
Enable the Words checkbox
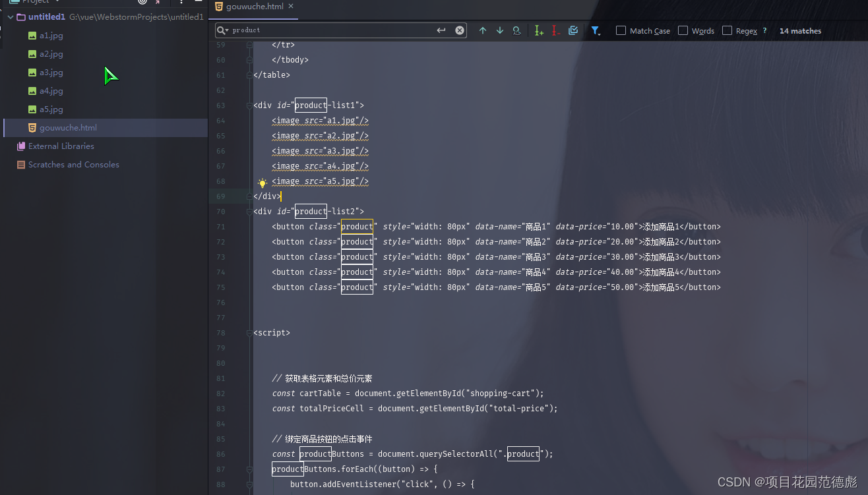[683, 30]
